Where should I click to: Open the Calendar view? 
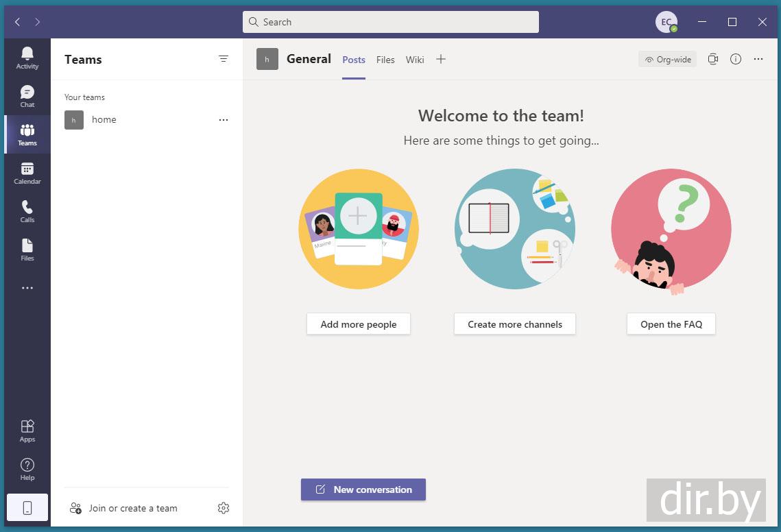[27, 173]
